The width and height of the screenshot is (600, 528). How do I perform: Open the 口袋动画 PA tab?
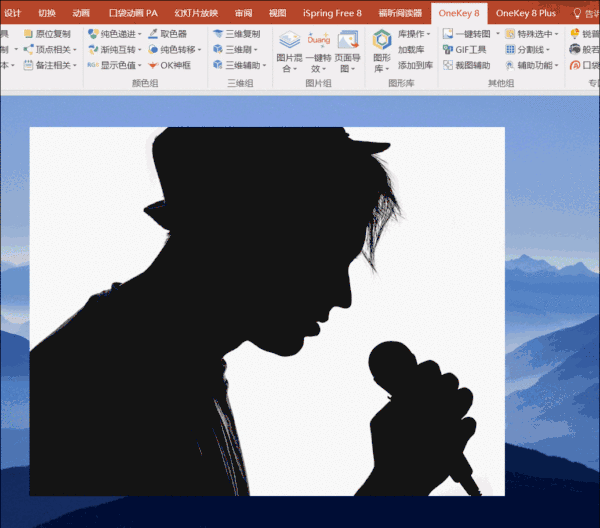(x=133, y=13)
